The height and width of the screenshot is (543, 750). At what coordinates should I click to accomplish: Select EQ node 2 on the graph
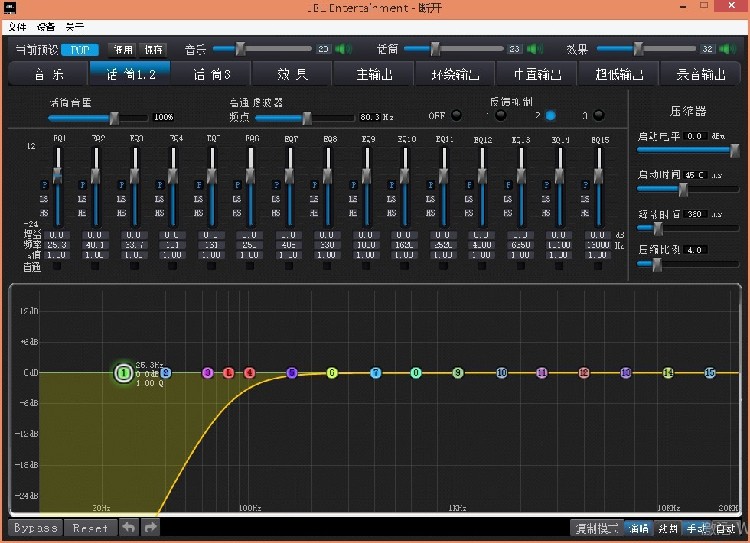165,372
